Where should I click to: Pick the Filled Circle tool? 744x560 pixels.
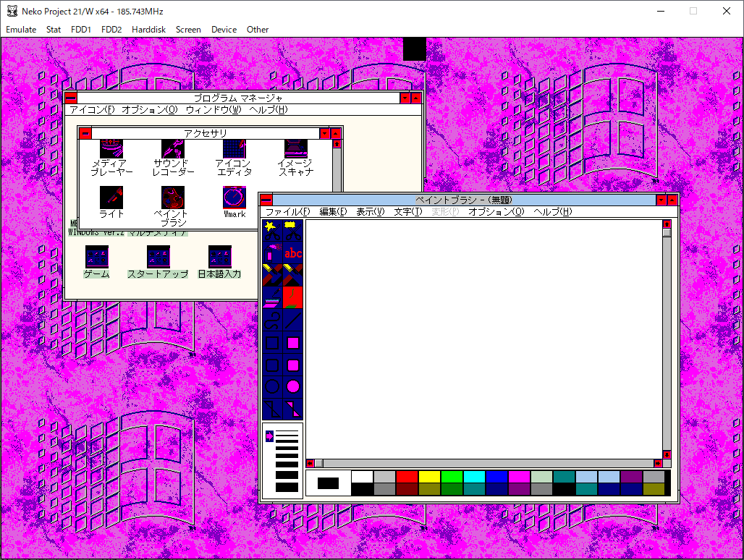coord(293,387)
